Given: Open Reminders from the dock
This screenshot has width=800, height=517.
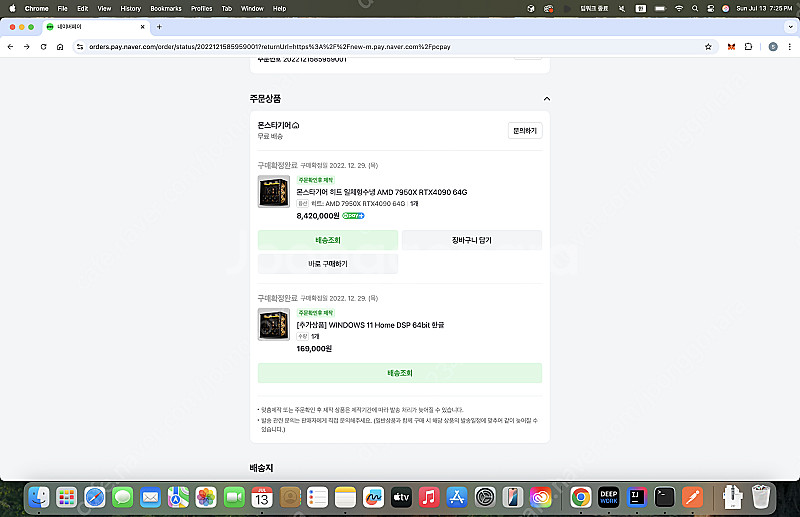Looking at the screenshot, I should 317,497.
